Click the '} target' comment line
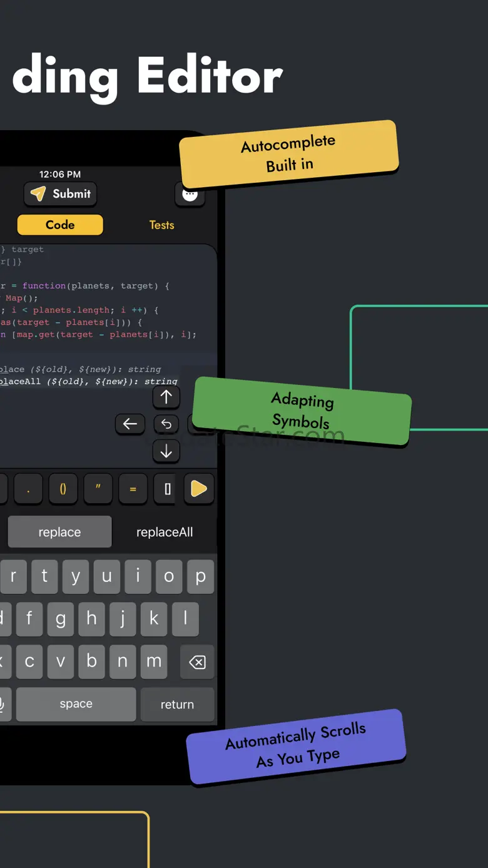The width and height of the screenshot is (488, 868). click(x=23, y=249)
